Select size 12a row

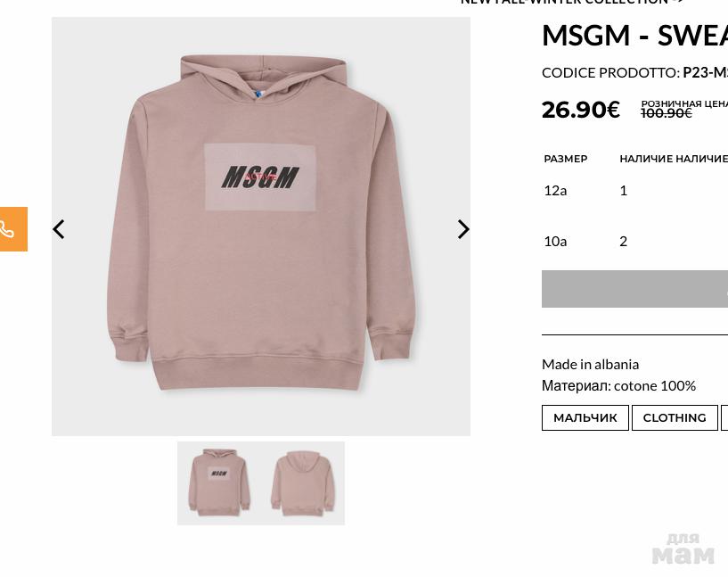[634, 191]
